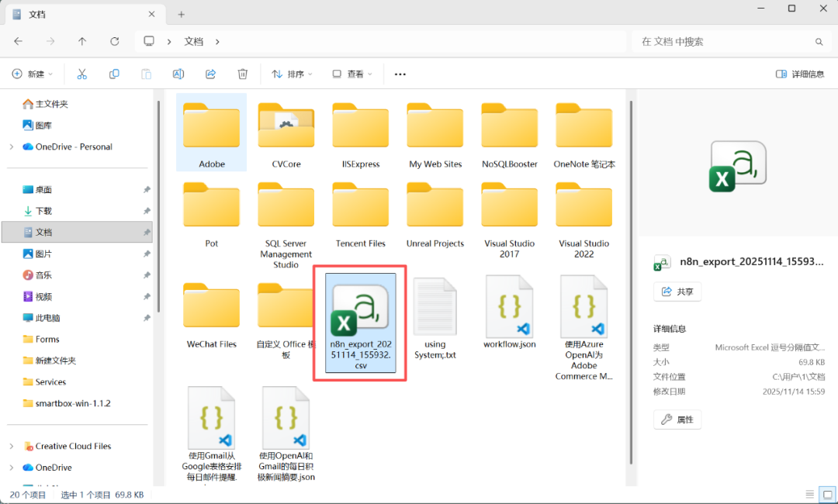Click the 属性 properties button
838x504 pixels.
(x=677, y=419)
